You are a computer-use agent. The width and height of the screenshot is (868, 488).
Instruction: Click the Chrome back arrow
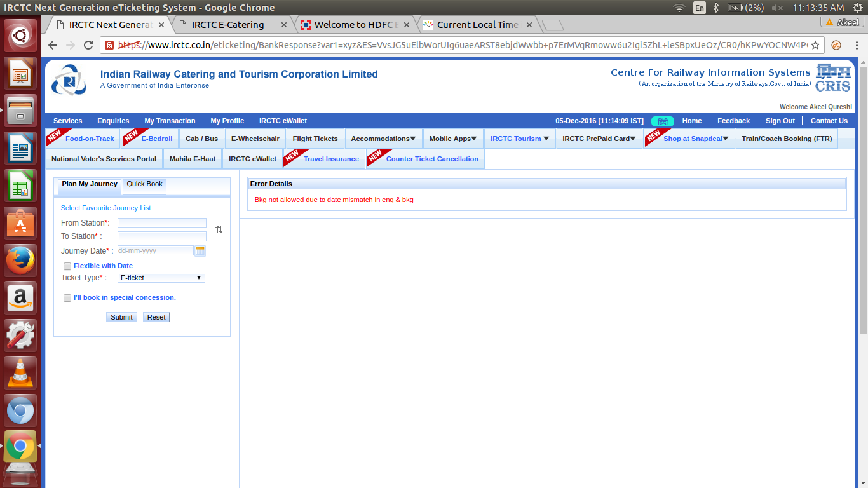click(x=53, y=45)
